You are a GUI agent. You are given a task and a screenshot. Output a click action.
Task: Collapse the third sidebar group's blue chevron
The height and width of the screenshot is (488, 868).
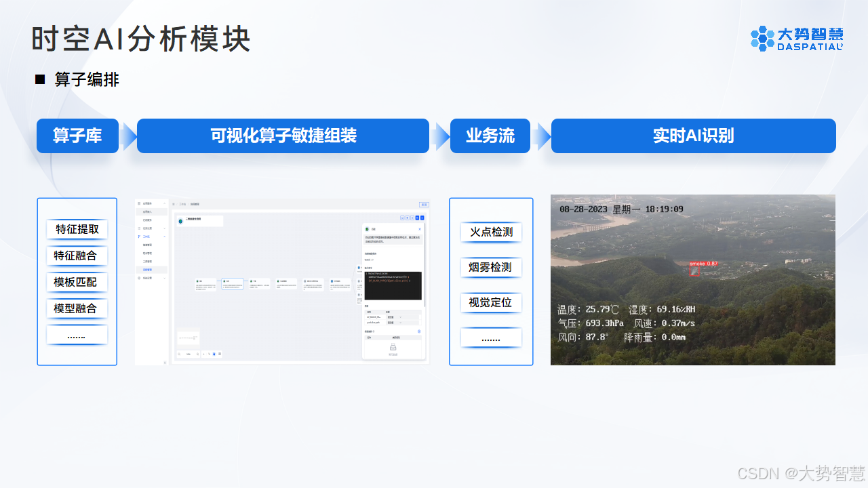click(164, 237)
